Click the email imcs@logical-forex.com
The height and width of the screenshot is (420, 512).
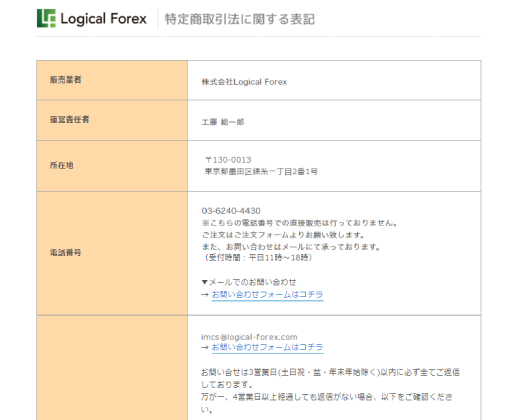click(x=249, y=337)
